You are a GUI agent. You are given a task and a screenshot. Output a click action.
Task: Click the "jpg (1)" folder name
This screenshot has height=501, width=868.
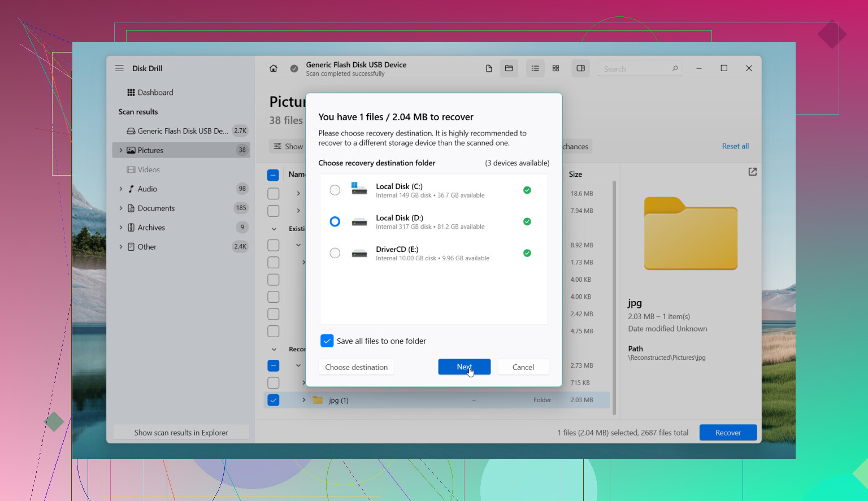tap(338, 400)
